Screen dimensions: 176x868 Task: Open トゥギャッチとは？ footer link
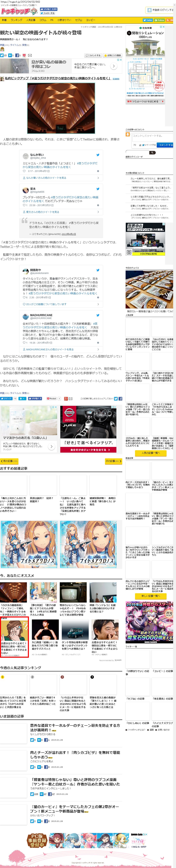click(137, 730)
